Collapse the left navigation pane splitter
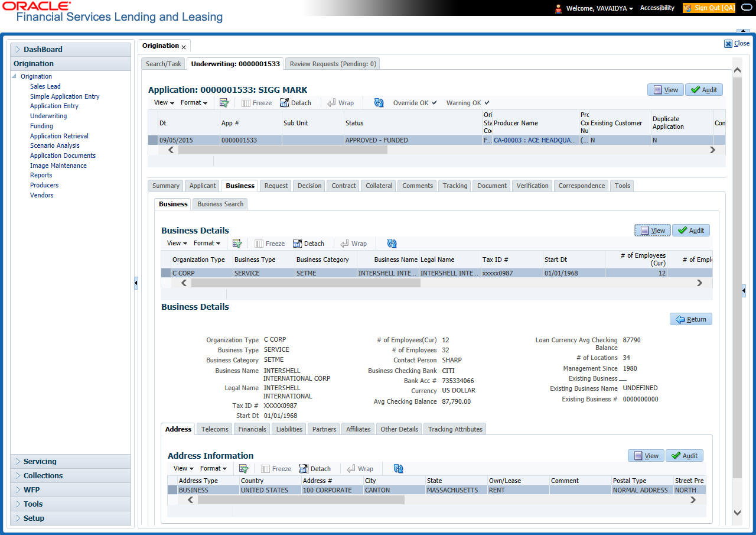 coord(135,284)
